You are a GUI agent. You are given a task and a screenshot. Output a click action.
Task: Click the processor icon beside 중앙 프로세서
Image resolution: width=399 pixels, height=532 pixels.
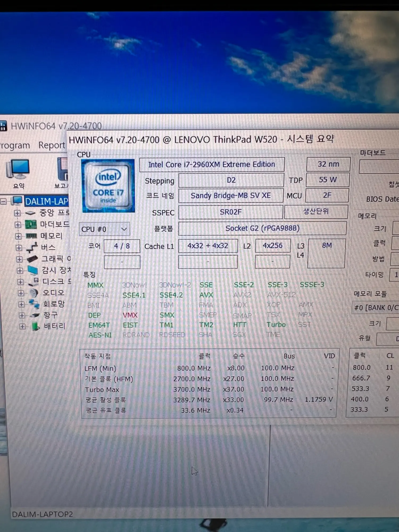pyautogui.click(x=30, y=213)
